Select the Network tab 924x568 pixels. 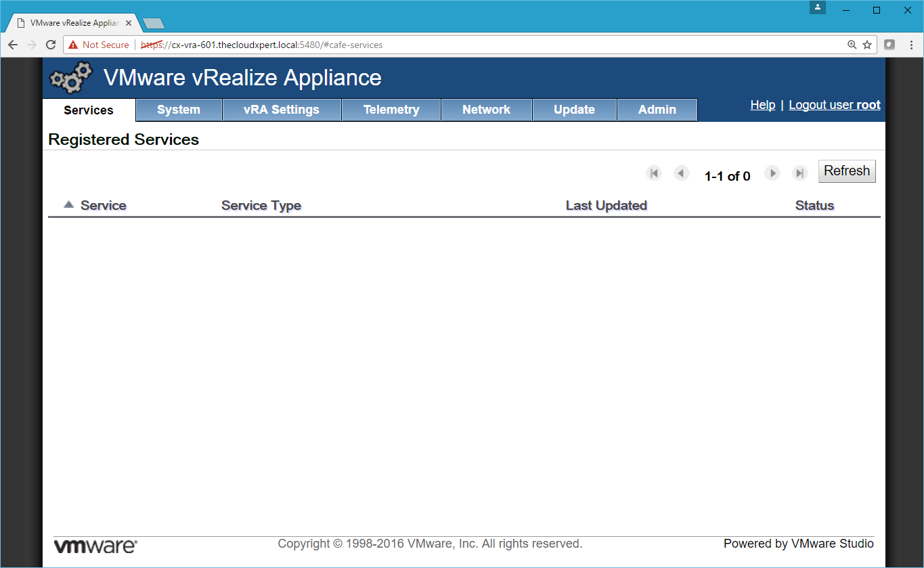click(x=486, y=110)
